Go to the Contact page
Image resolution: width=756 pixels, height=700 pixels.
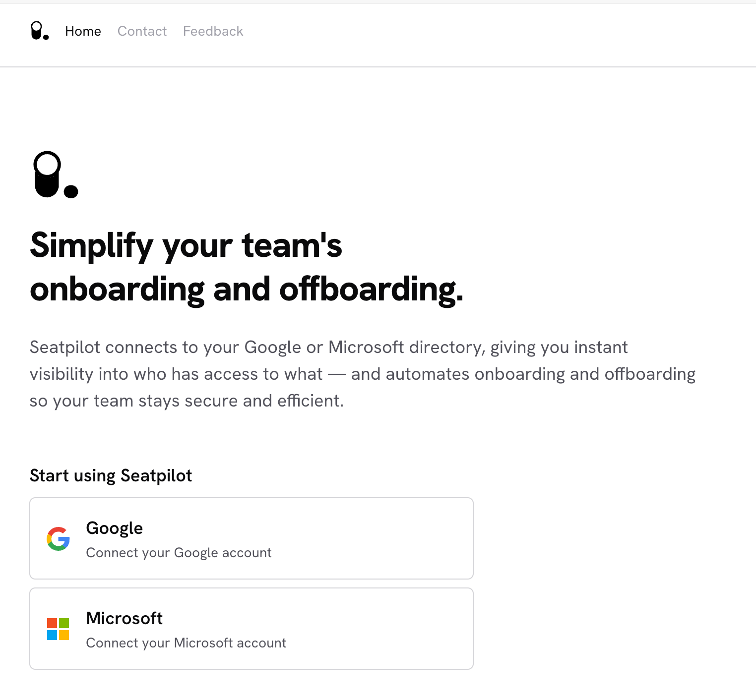click(x=142, y=31)
